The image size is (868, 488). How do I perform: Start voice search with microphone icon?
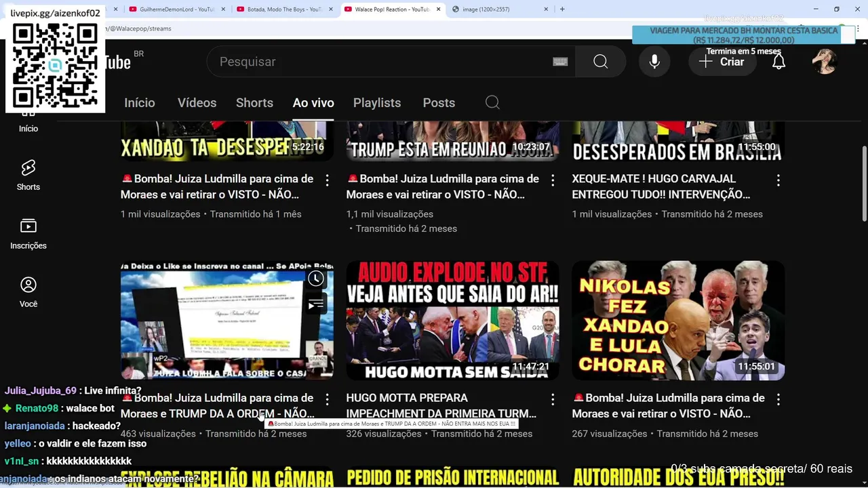[x=654, y=62]
